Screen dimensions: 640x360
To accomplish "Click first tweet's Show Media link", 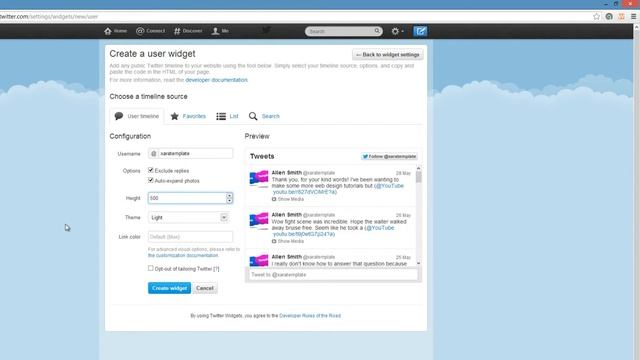I will pyautogui.click(x=288, y=199).
